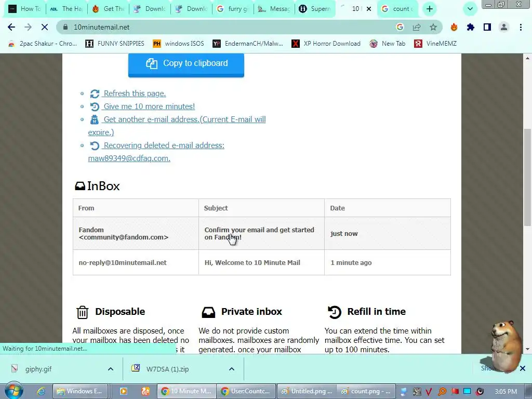Open the FUNNY SNIPPIES bookmark
This screenshot has height=399, width=532.
[x=115, y=44]
